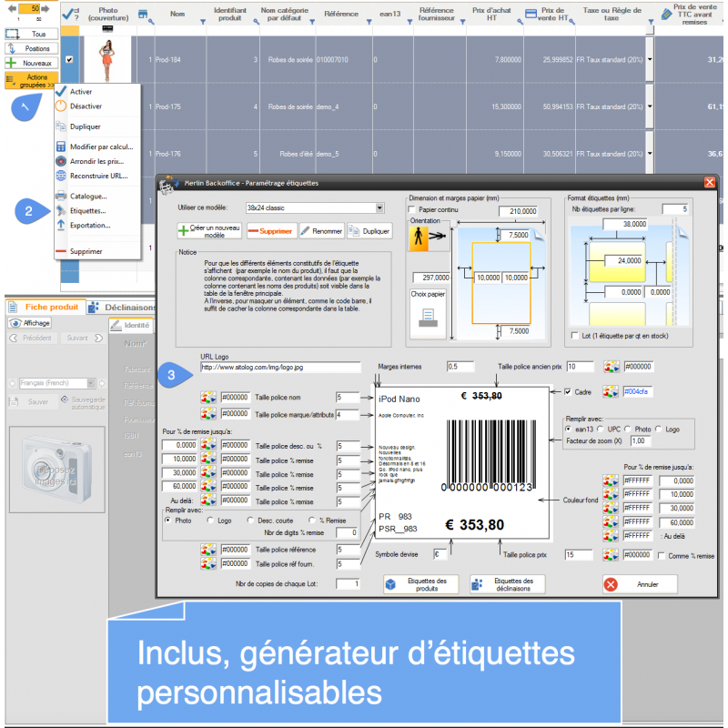Toggle the 'Papier continu' checkbox
The image size is (728, 728).
pyautogui.click(x=412, y=209)
